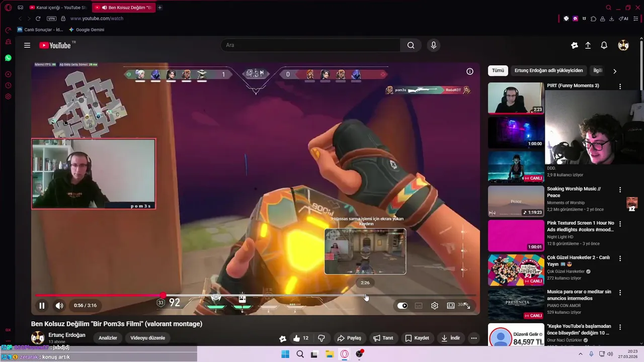Show more filter chips with right arrow
Screen dimensions: 644x362
[x=615, y=71]
